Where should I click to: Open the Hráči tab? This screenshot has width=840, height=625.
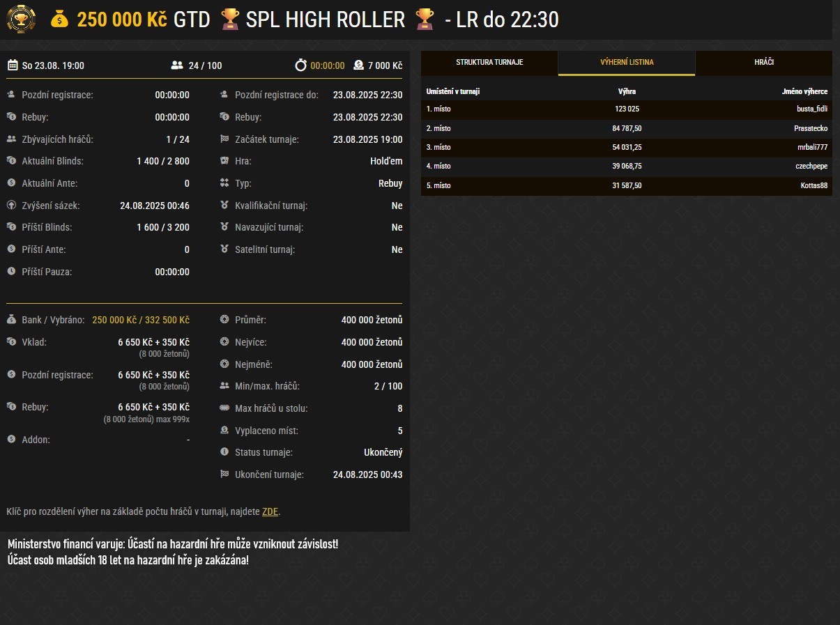[763, 63]
